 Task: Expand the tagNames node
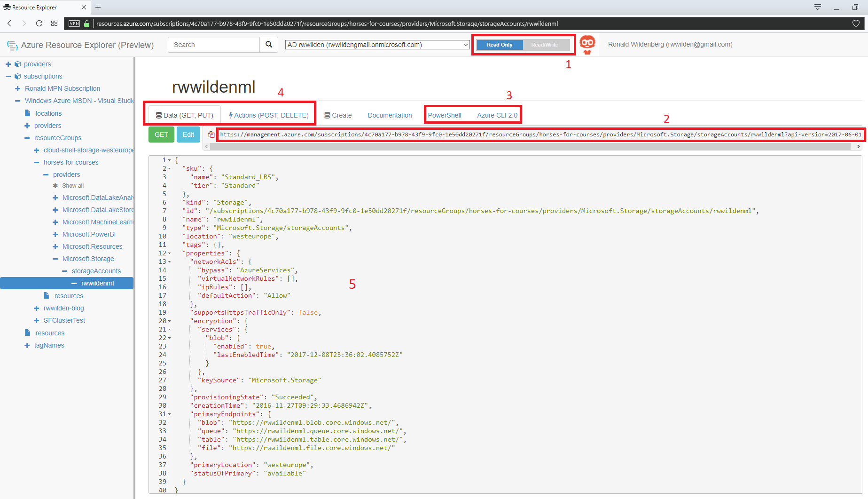coord(27,345)
